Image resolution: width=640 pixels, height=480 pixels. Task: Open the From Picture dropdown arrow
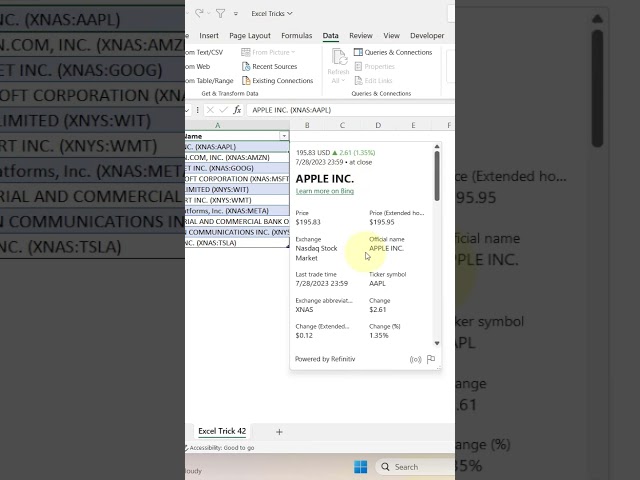(x=293, y=52)
